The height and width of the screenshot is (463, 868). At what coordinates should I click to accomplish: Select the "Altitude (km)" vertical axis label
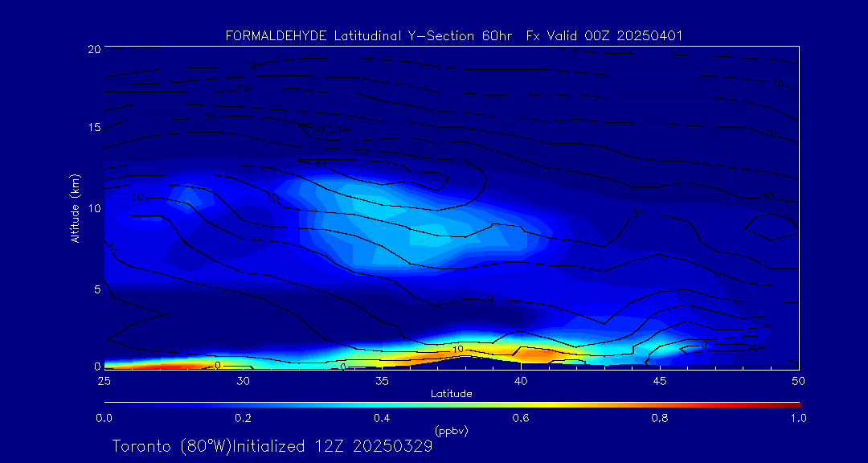(x=74, y=207)
